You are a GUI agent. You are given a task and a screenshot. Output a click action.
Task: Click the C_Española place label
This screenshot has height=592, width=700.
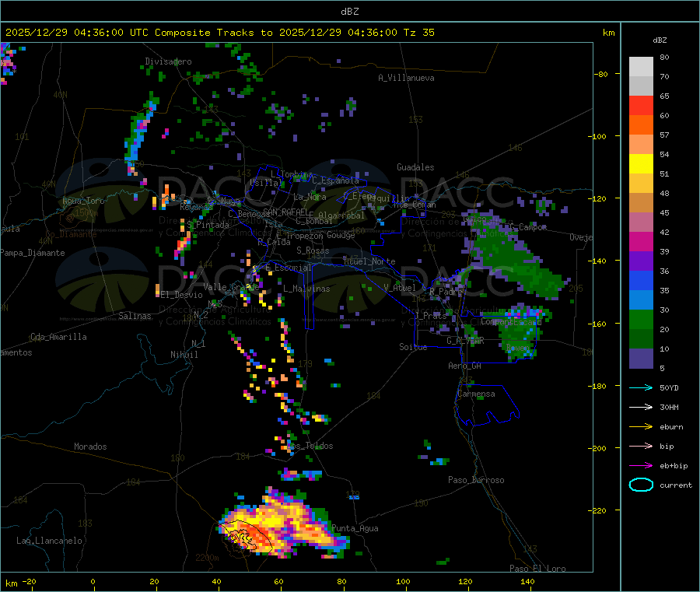point(335,180)
